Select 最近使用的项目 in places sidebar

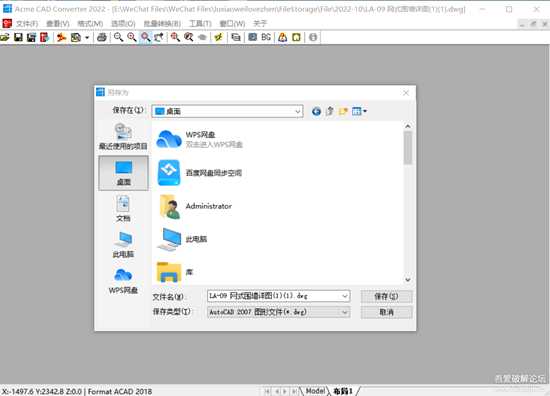[123, 136]
